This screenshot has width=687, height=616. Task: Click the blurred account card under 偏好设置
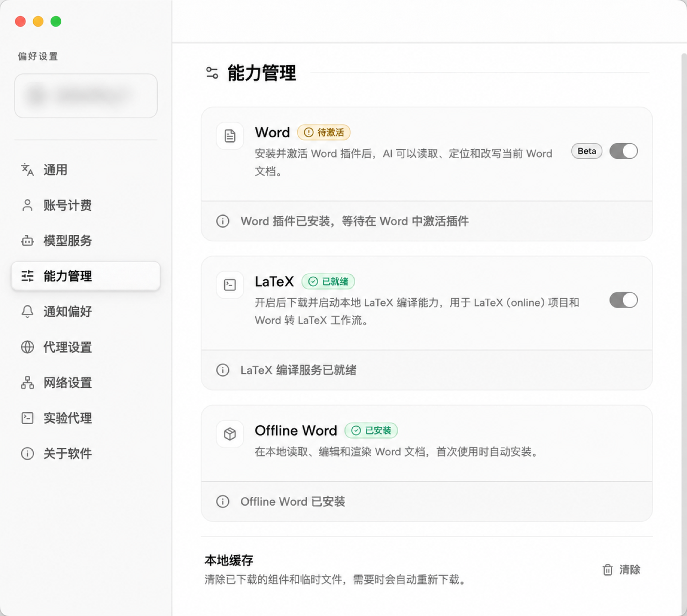[x=86, y=96]
